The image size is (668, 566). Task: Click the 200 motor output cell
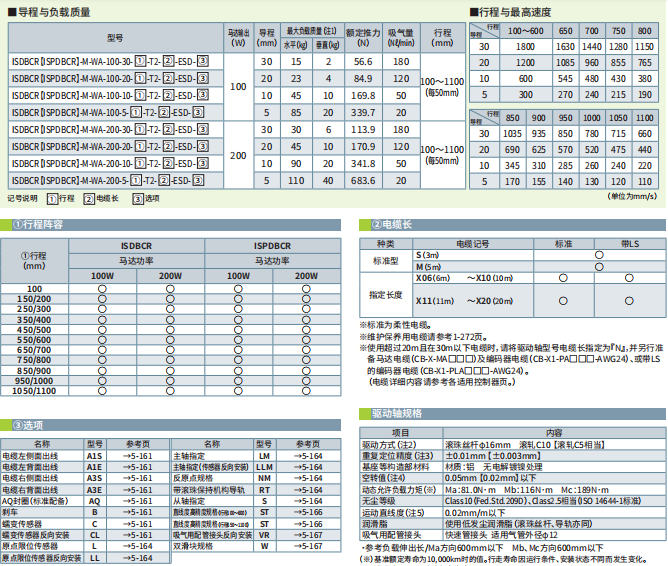coord(238,156)
